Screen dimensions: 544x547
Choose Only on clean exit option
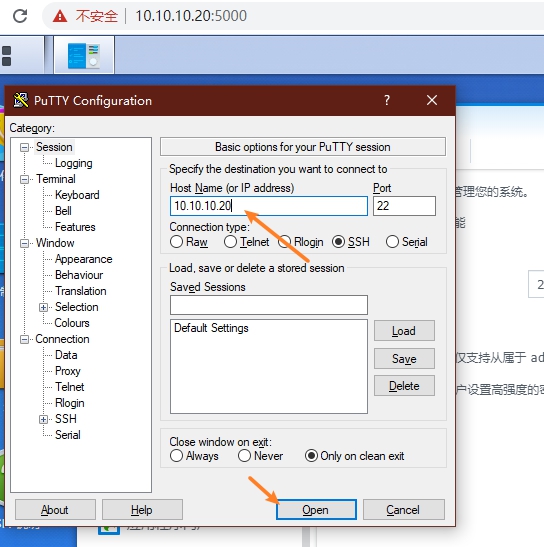coord(311,456)
